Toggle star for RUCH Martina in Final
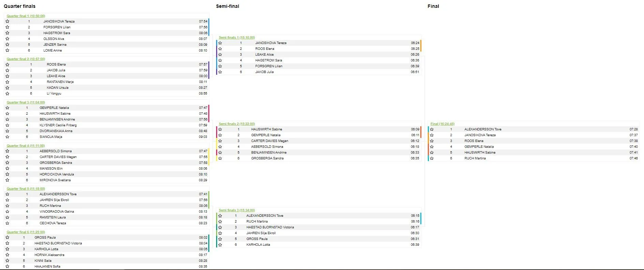 432,158
